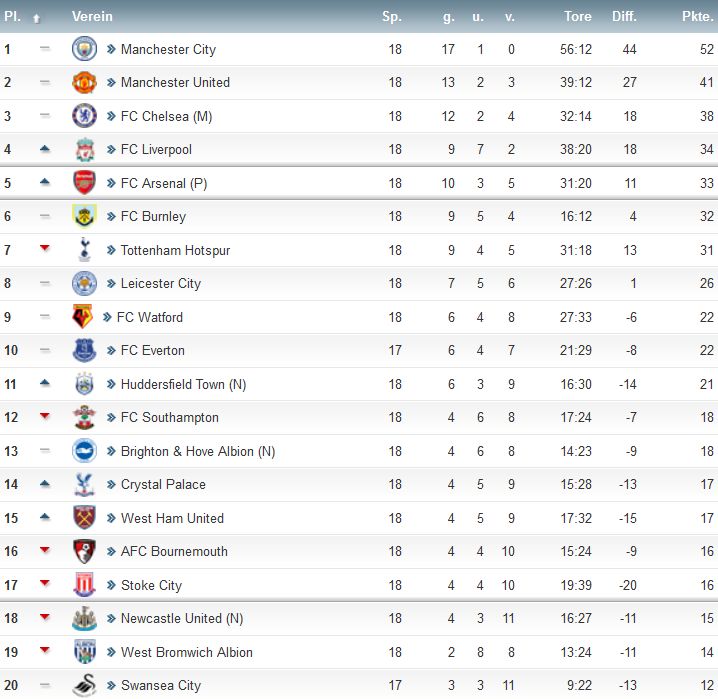Click the Manchester City club crest

click(x=84, y=49)
